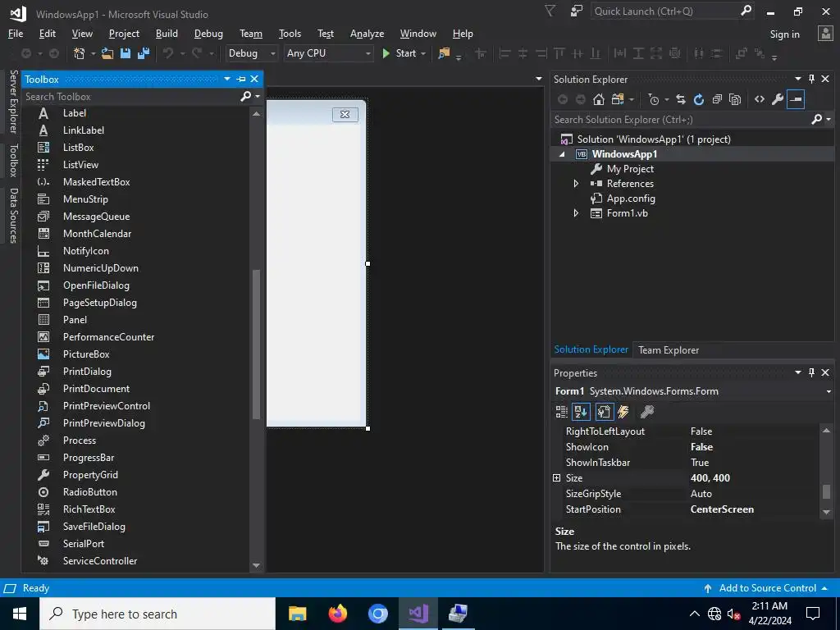
Task: Click the Categorized view icon in Properties
Action: tap(561, 412)
